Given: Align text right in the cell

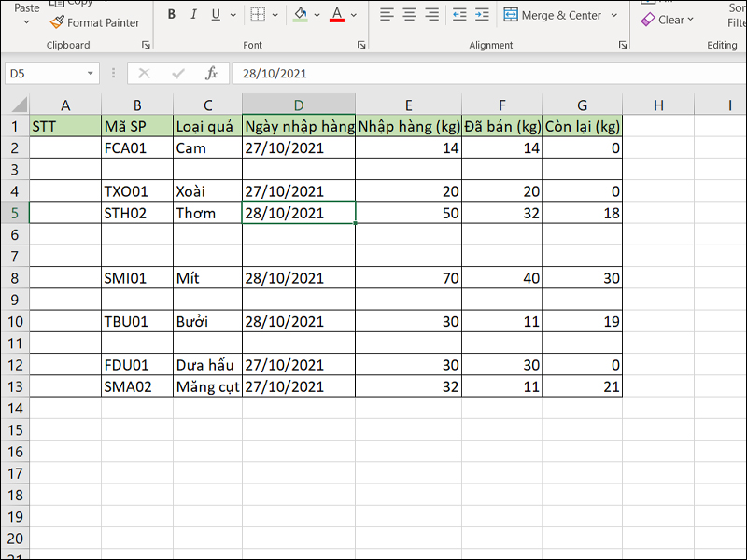Looking at the screenshot, I should [431, 15].
